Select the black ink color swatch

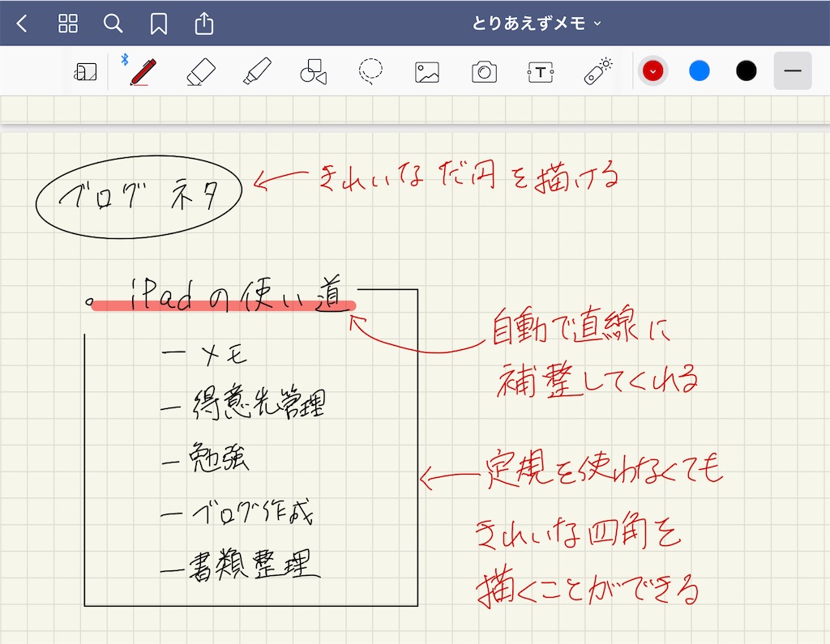point(746,71)
